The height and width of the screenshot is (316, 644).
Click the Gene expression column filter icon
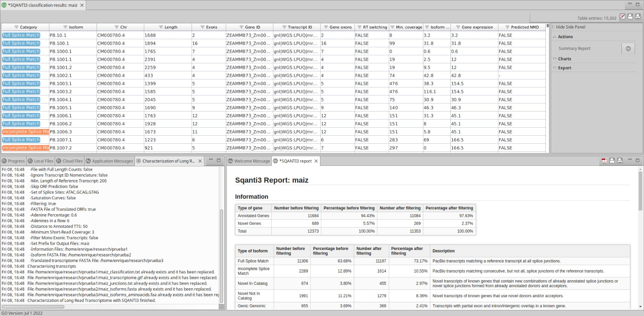(x=458, y=27)
